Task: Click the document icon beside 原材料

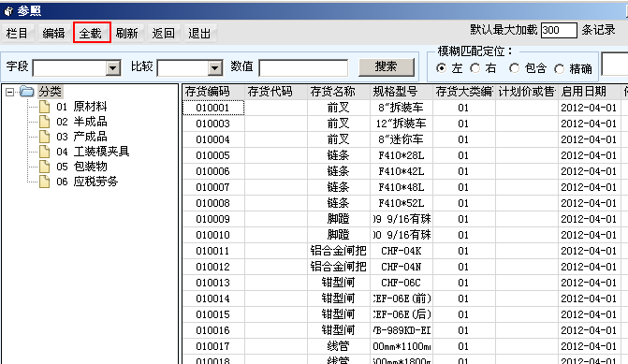Action: pyautogui.click(x=45, y=107)
